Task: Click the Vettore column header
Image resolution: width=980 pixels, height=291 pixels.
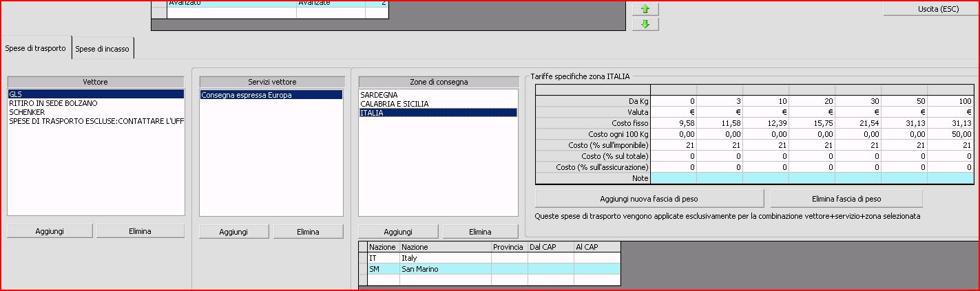Action: point(96,82)
